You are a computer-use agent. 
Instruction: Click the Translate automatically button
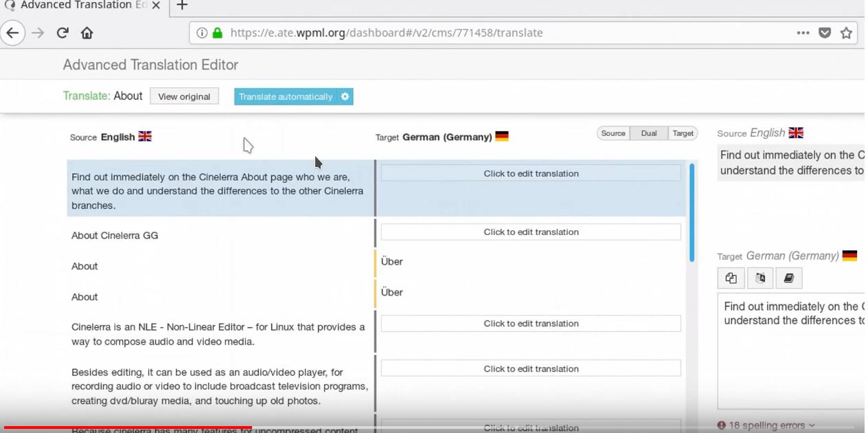click(x=286, y=97)
